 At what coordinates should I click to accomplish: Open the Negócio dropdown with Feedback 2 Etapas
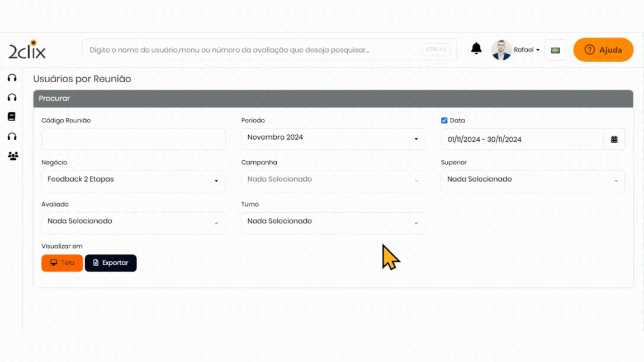pos(133,180)
